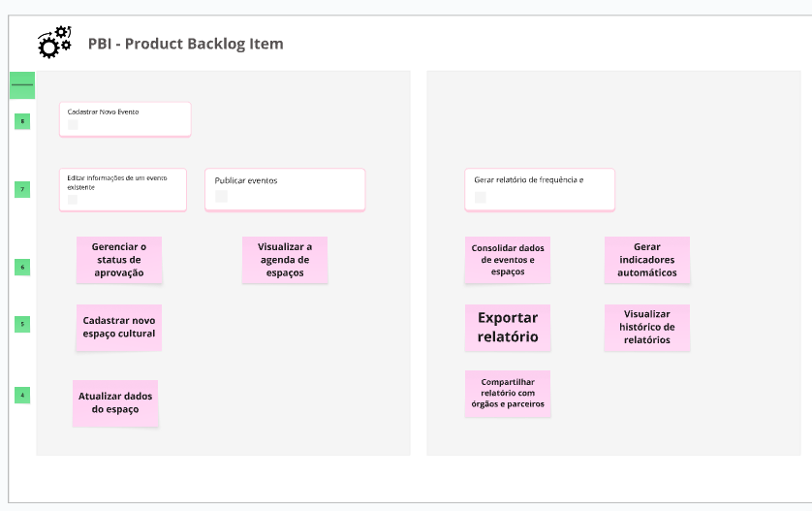Select the Gerar indicadores automáticos sticky note
The image size is (812, 511).
tap(647, 260)
